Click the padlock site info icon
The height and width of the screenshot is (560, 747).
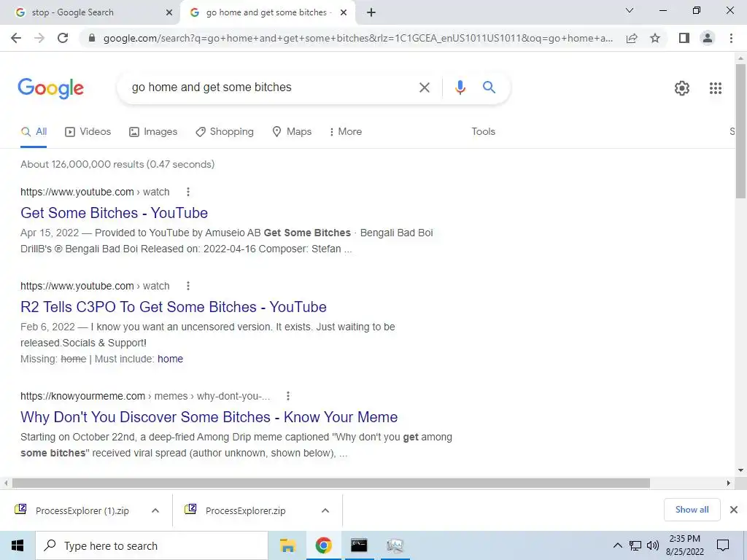[92, 38]
